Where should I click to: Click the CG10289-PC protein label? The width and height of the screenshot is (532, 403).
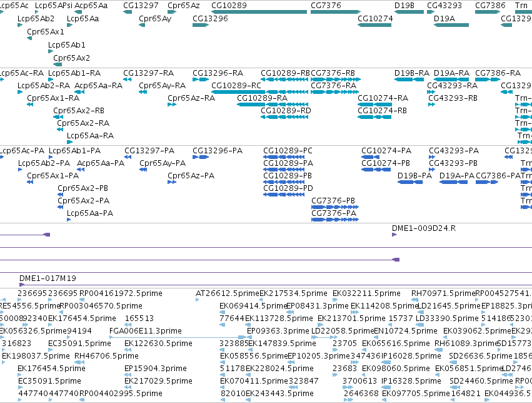pyautogui.click(x=288, y=151)
